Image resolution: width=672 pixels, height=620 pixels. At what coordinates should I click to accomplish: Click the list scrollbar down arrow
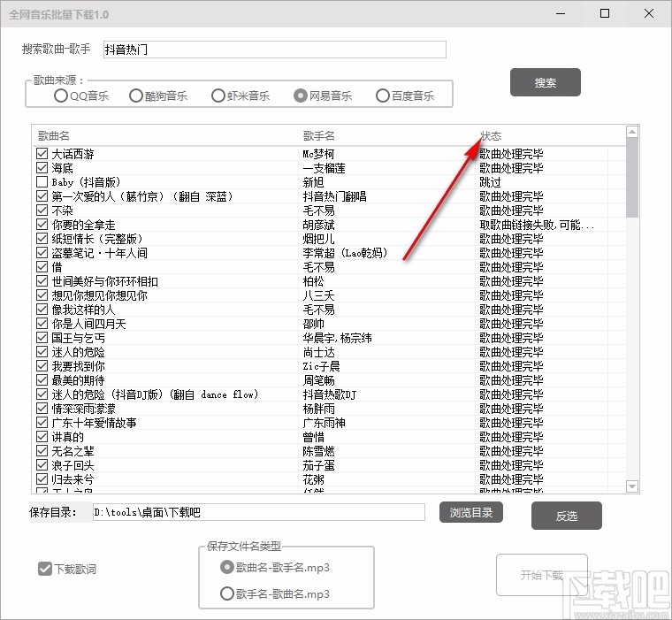(632, 486)
